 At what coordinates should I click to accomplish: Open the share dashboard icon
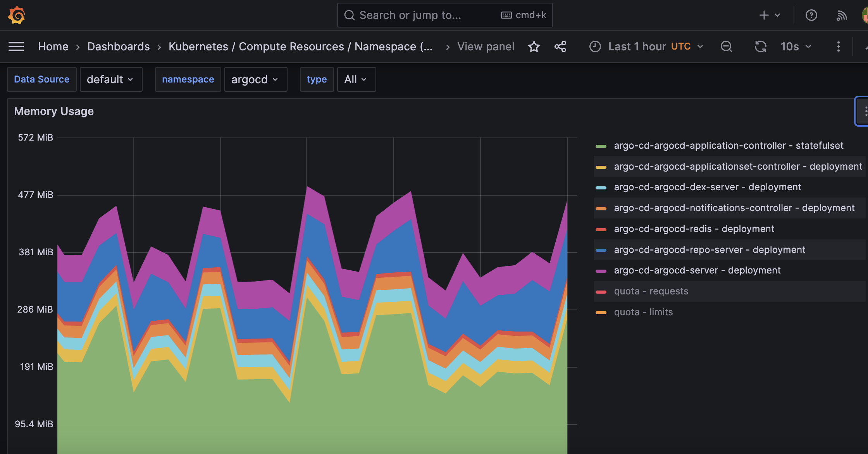(560, 46)
